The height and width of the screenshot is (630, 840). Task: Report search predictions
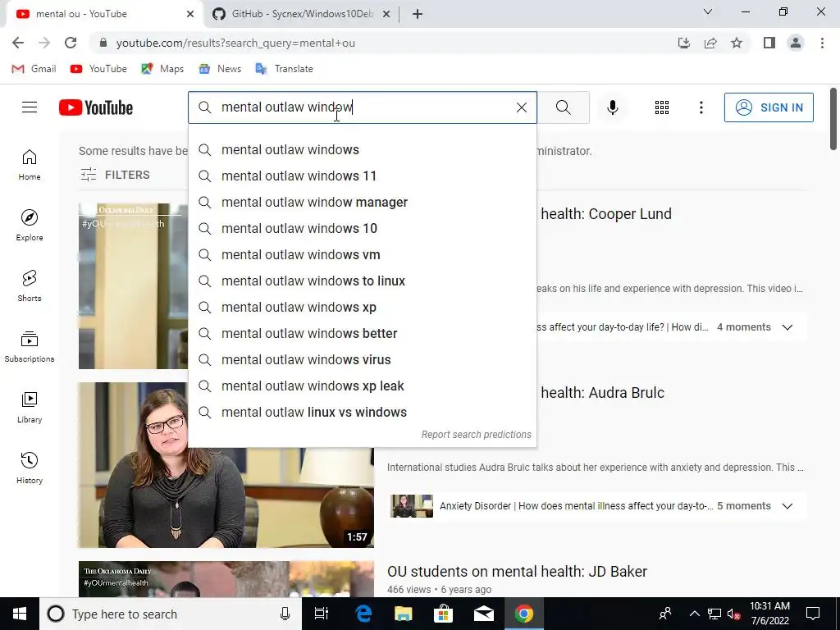(x=477, y=435)
